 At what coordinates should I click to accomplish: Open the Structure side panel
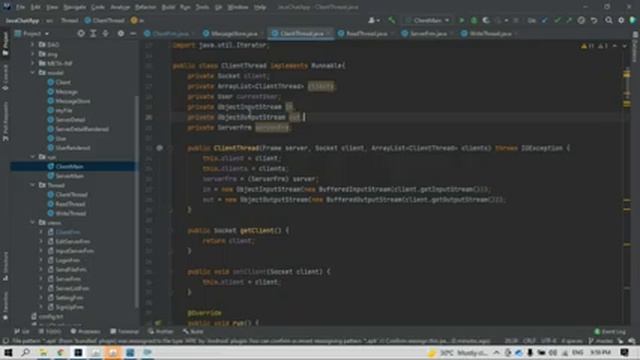[5, 265]
